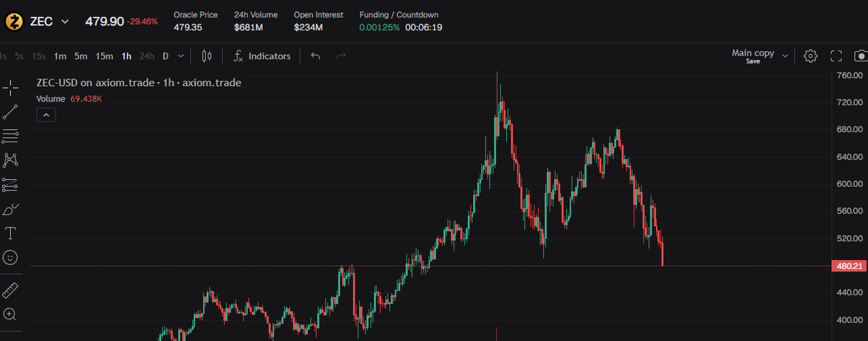The image size is (868, 341).
Task: Select the XABCD pattern tool
Action: click(10, 160)
